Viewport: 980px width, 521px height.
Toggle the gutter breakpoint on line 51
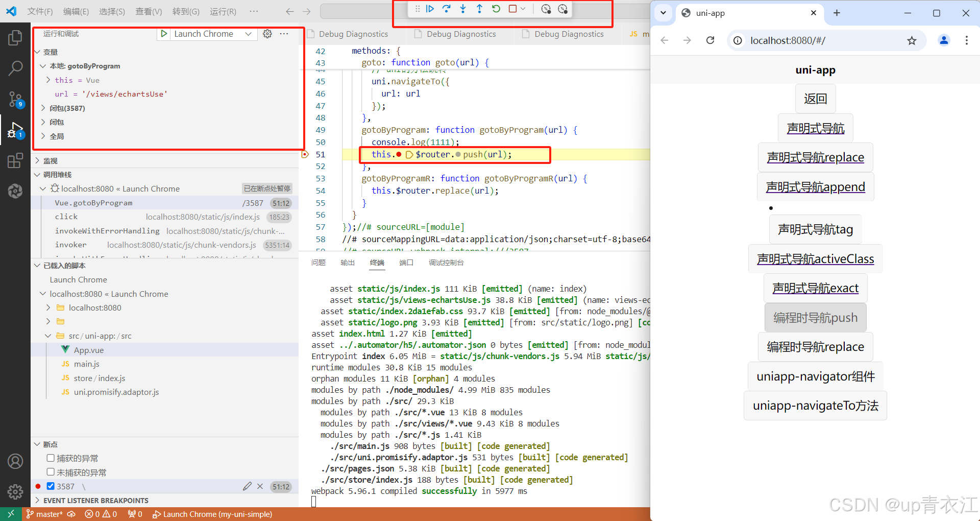click(305, 154)
